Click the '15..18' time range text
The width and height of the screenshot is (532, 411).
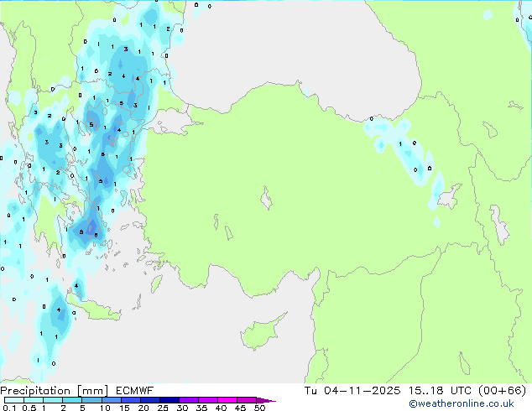425,391
